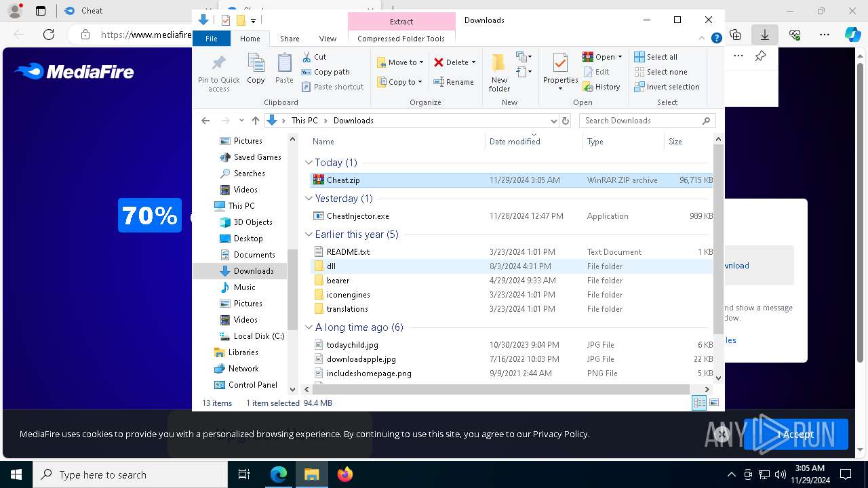868x488 pixels.
Task: Sort files by Name column
Action: (397, 142)
